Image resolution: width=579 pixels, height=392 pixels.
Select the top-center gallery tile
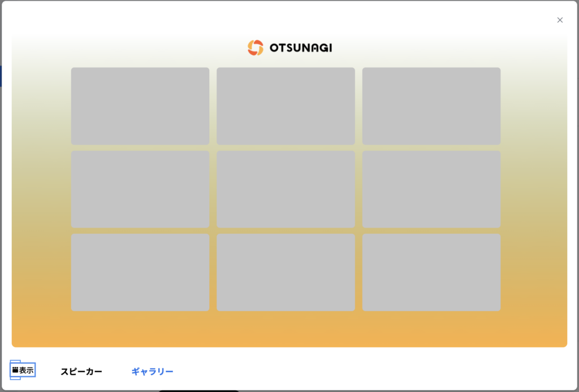pos(286,106)
